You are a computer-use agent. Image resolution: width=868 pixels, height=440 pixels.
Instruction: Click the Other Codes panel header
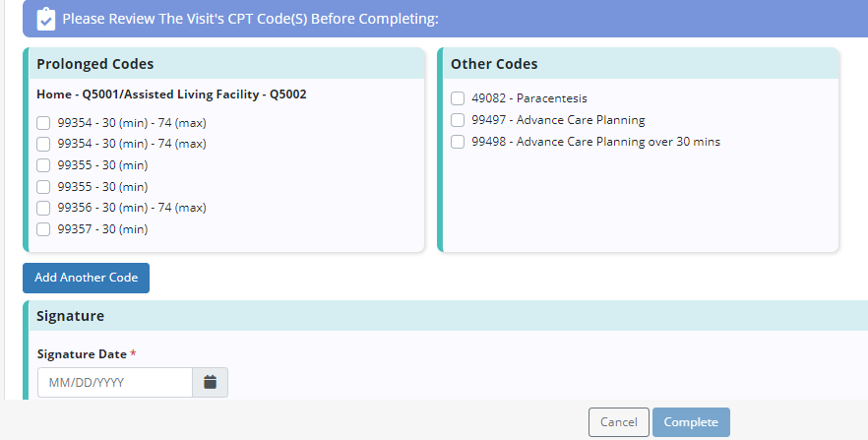(494, 64)
